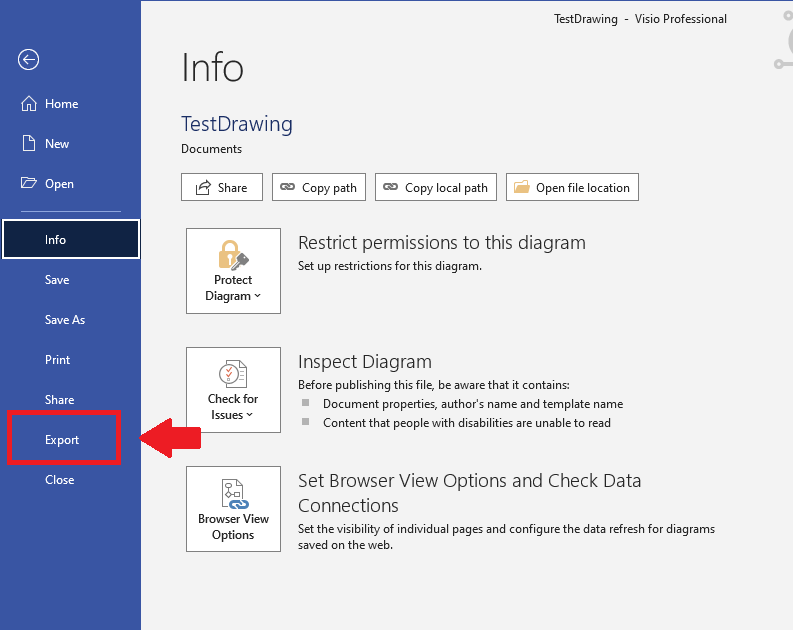Click Content that people with disabilities bullet

(467, 423)
